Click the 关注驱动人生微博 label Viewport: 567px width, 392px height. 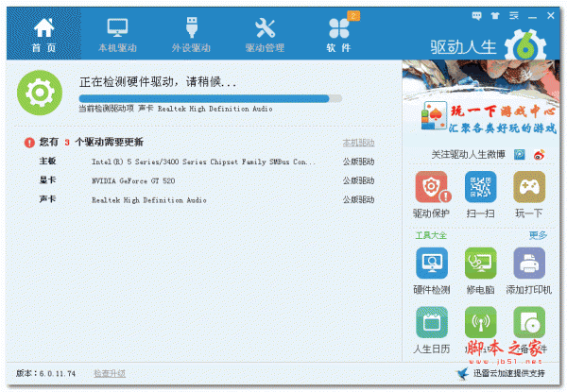[x=469, y=155]
